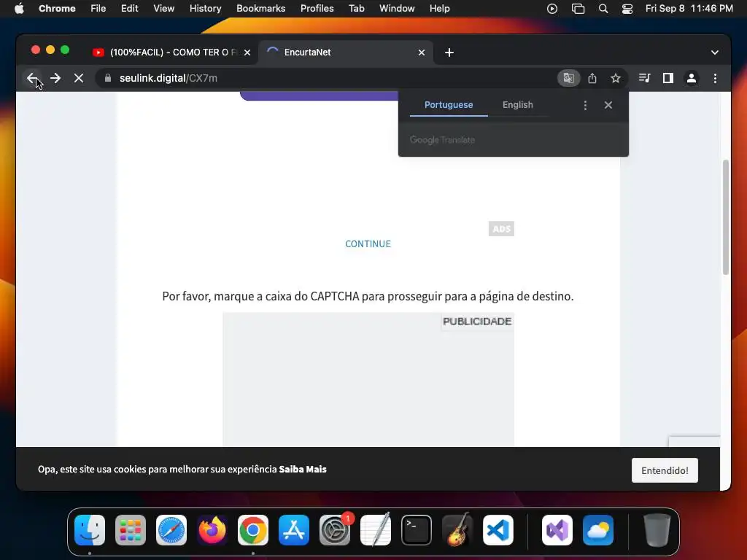This screenshot has height=560, width=747.
Task: Bookmark this page with the star icon
Action: (616, 78)
